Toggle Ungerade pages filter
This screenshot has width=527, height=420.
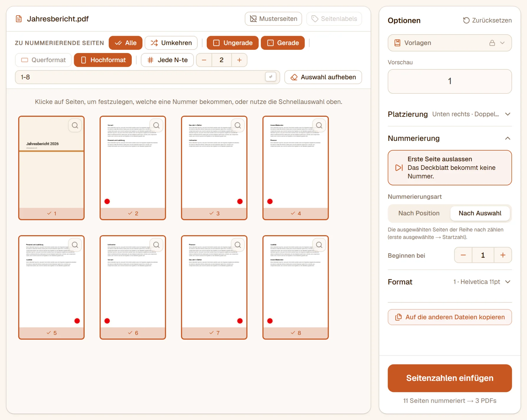click(x=232, y=43)
